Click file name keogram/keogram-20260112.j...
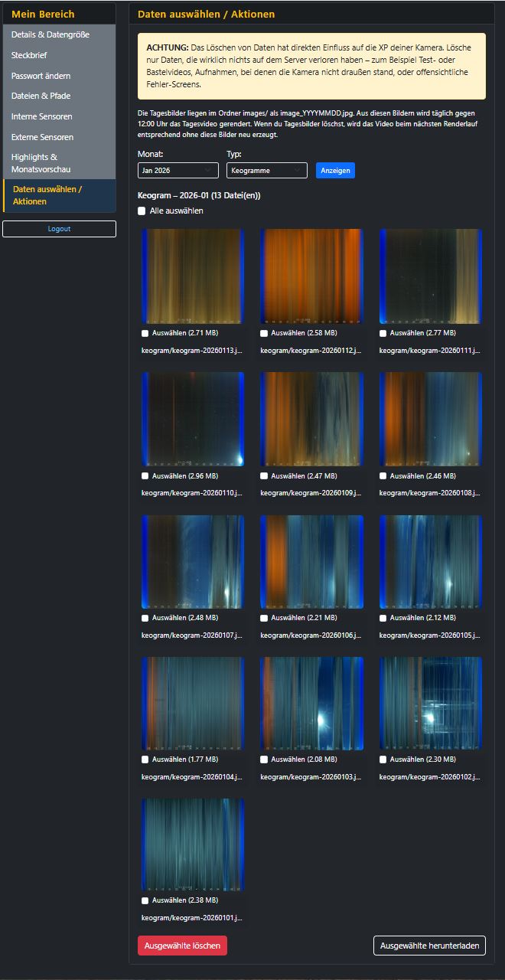This screenshot has width=505, height=980. [311, 350]
